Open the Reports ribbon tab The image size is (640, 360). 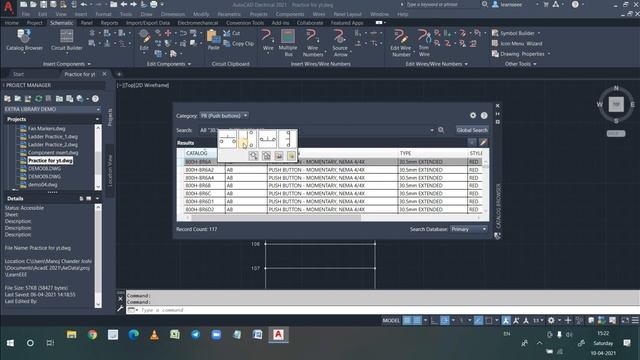[109, 23]
